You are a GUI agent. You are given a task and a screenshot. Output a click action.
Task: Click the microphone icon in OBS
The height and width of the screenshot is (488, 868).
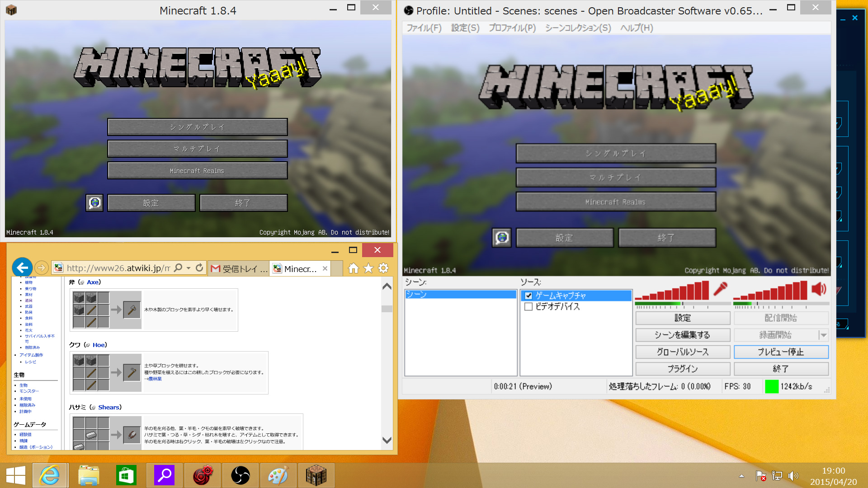(720, 289)
